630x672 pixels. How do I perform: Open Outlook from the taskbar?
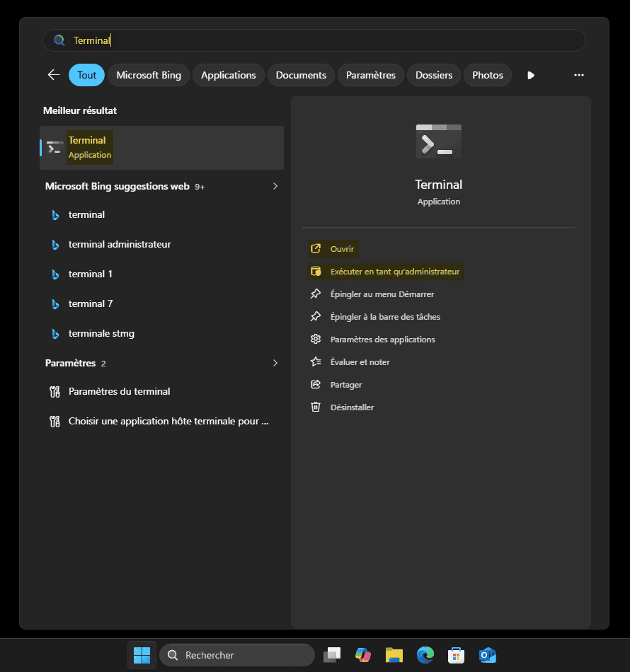(x=488, y=655)
